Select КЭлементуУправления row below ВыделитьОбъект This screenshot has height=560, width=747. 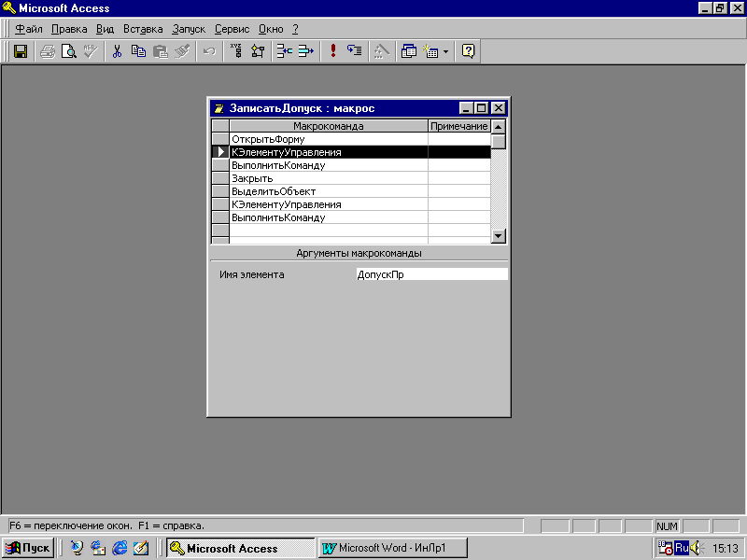(329, 204)
